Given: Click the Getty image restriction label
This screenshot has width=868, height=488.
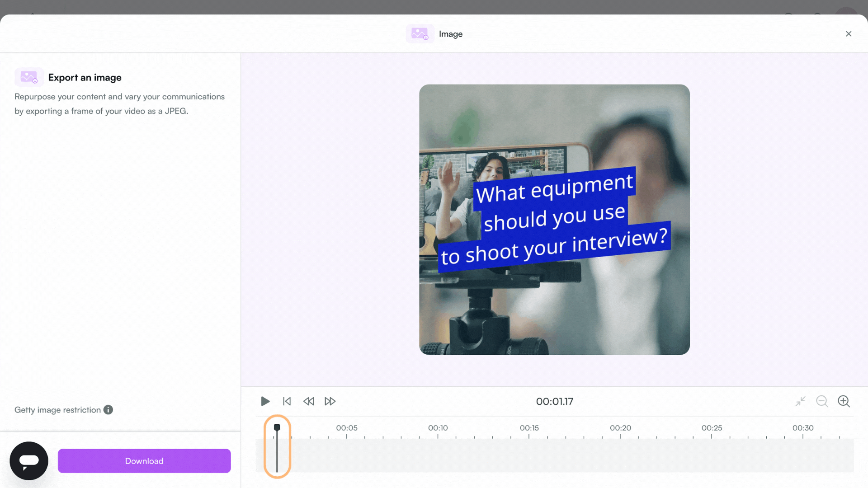Looking at the screenshot, I should click(x=57, y=410).
